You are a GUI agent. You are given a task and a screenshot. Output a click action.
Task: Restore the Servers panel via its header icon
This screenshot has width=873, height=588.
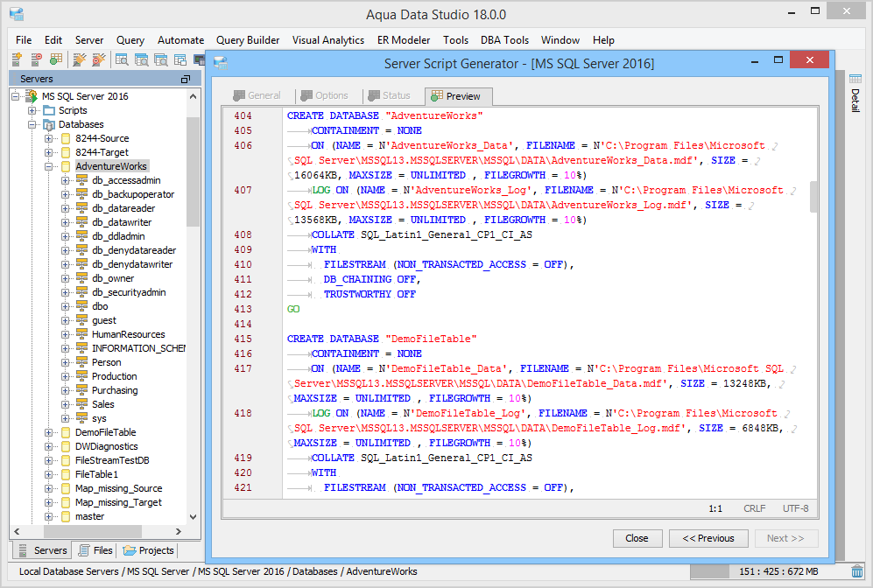(186, 79)
